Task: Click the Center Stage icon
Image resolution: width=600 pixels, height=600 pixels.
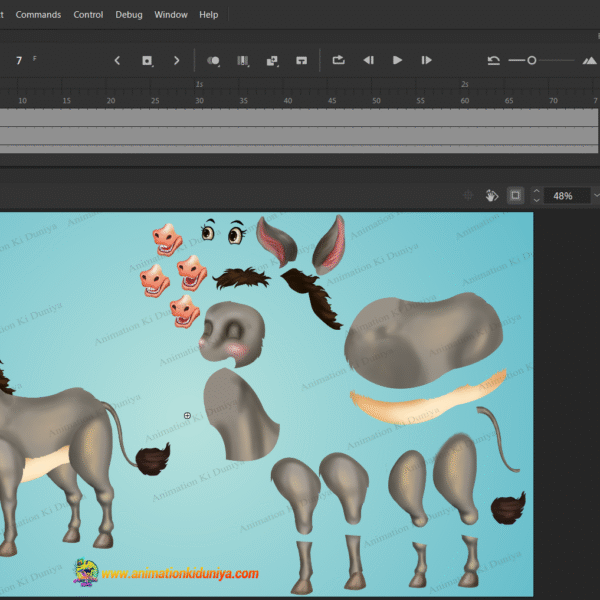Action: (x=468, y=196)
